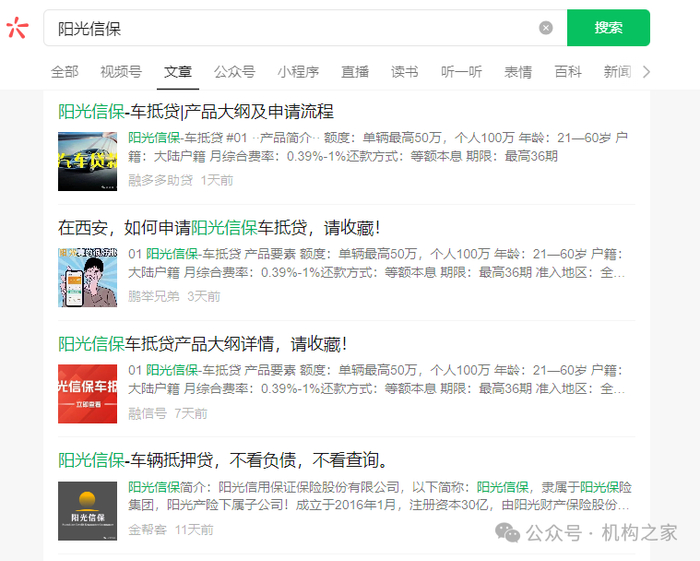Open the 读书 tab
This screenshot has height=561, width=700.
[404, 71]
